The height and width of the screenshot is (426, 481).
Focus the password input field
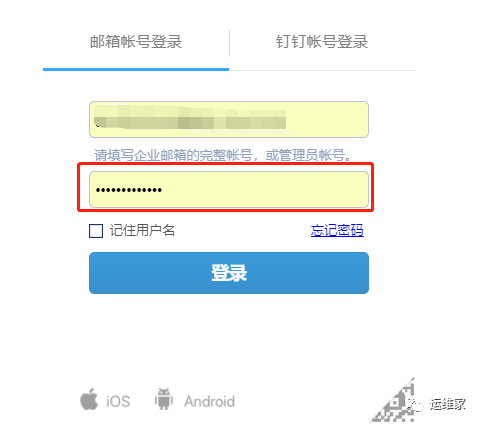click(x=229, y=189)
